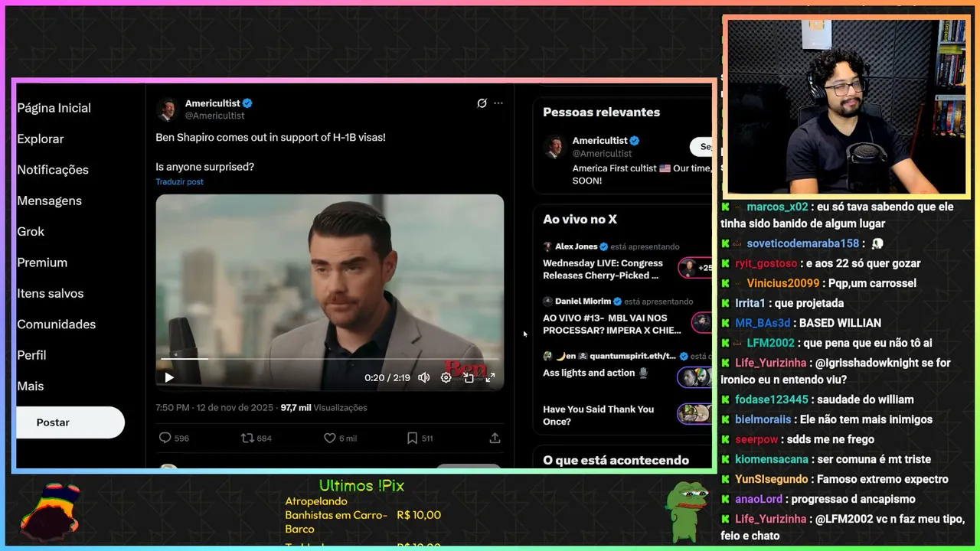
Task: Click Traduzir post link
Action: [179, 181]
